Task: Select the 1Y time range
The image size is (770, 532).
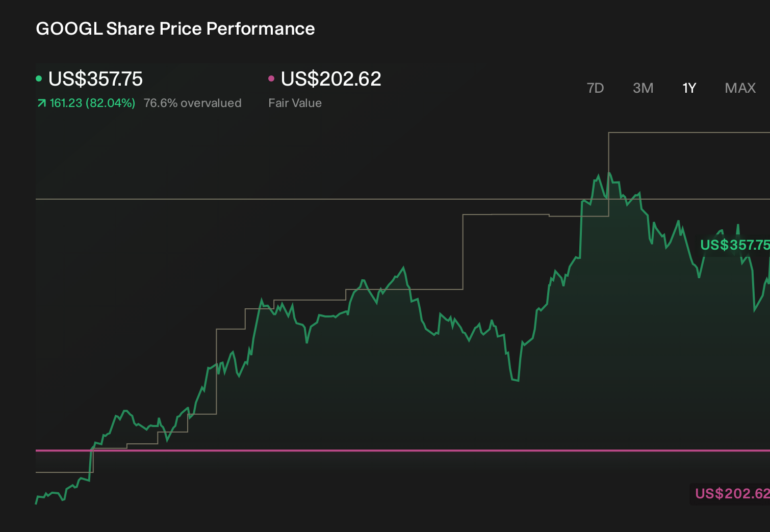Action: 689,88
